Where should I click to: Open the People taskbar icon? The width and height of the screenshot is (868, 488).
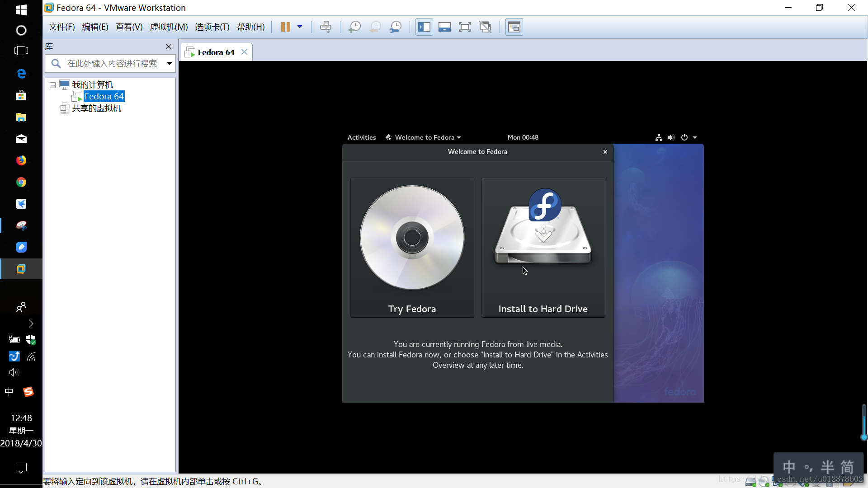tap(21, 307)
